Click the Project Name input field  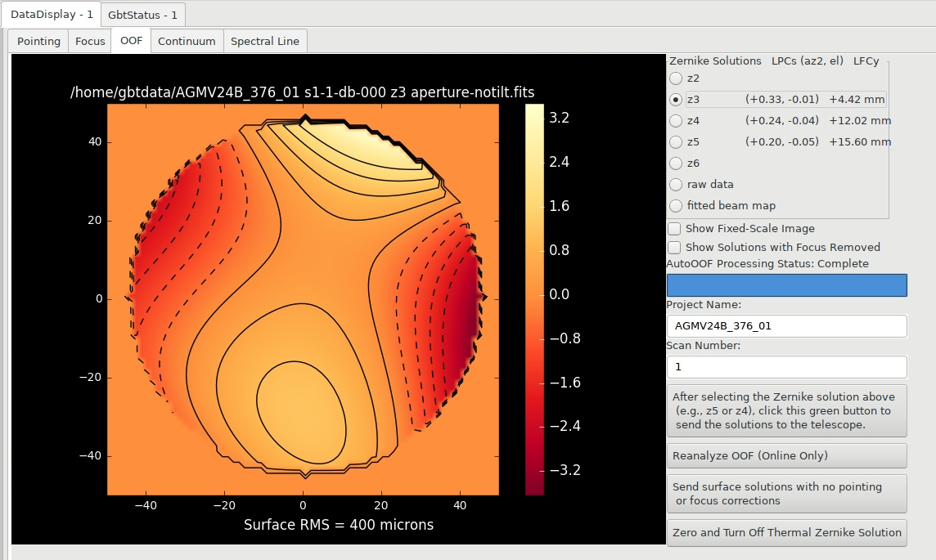[787, 325]
